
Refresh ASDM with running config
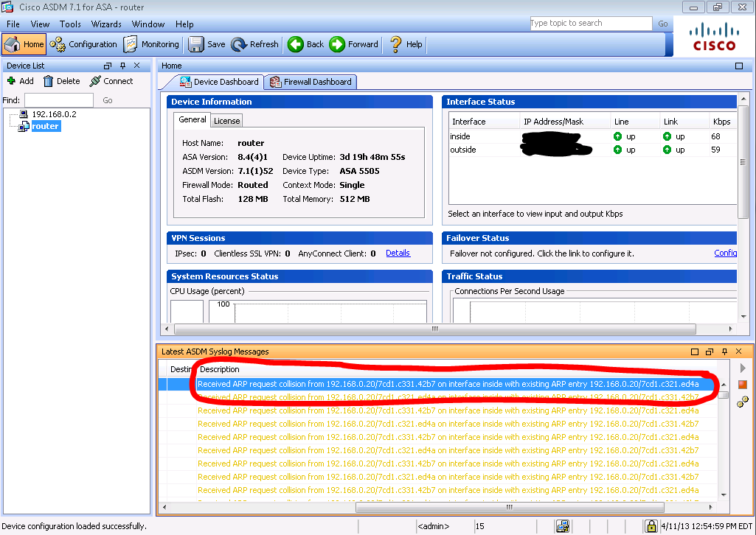[254, 44]
